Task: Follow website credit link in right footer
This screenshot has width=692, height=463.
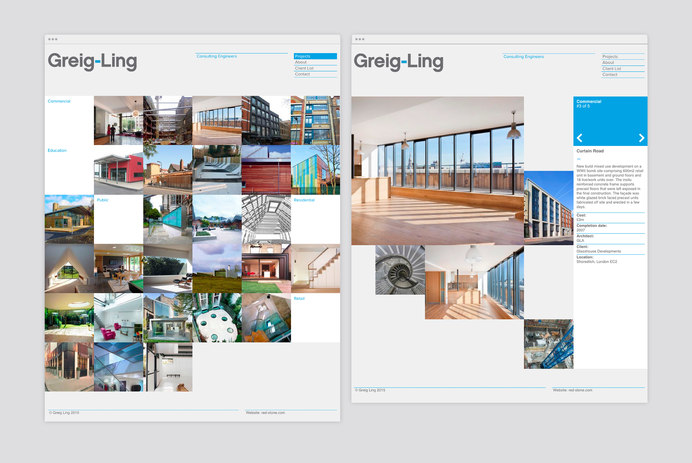Action: click(572, 390)
